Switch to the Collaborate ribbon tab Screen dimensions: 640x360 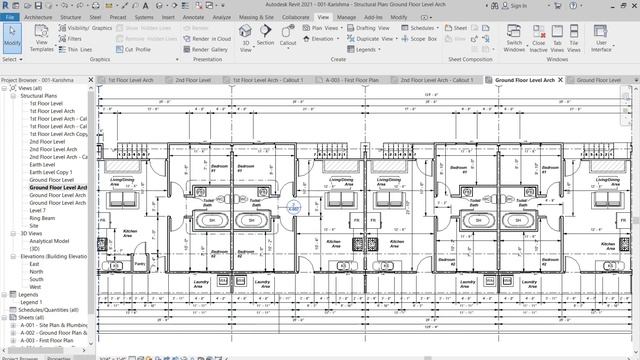[296, 17]
